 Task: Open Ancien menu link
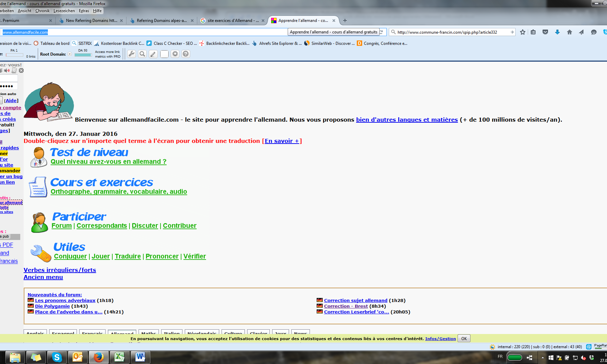(43, 277)
